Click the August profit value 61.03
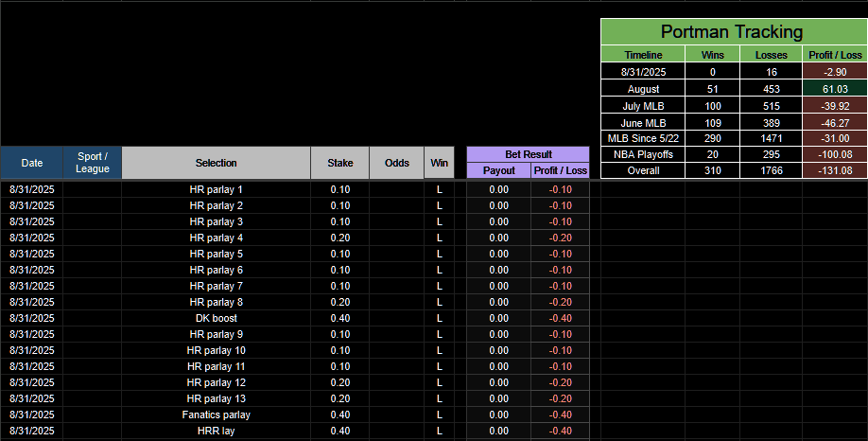 835,89
